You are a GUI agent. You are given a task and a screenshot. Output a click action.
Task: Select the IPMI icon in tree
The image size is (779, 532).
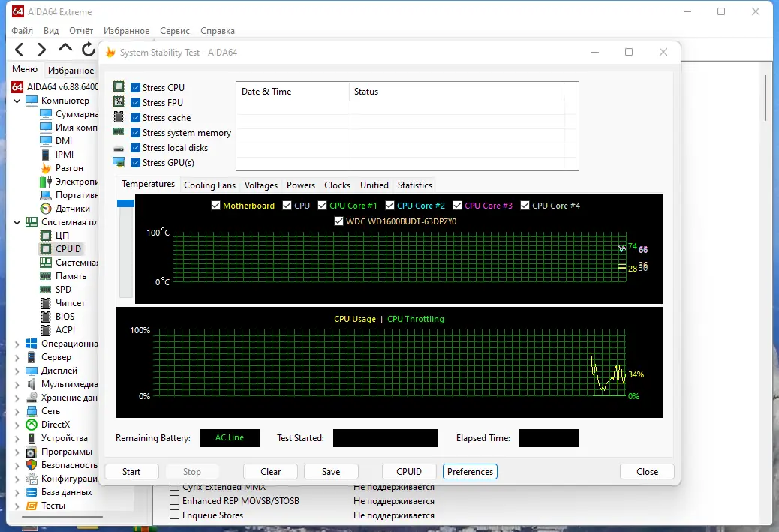pyautogui.click(x=46, y=155)
